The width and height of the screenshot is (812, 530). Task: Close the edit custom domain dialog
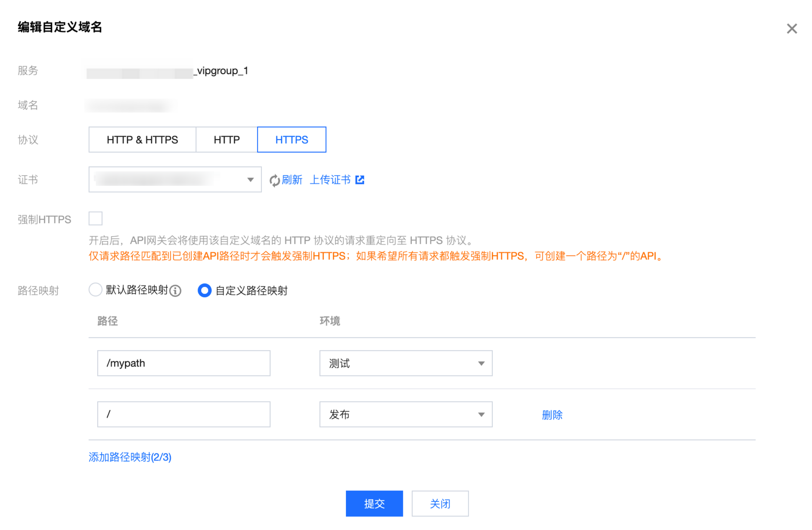(x=791, y=28)
